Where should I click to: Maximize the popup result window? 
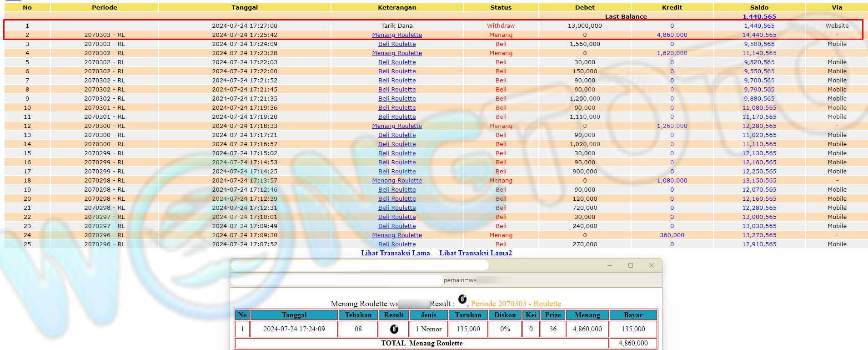point(630,265)
